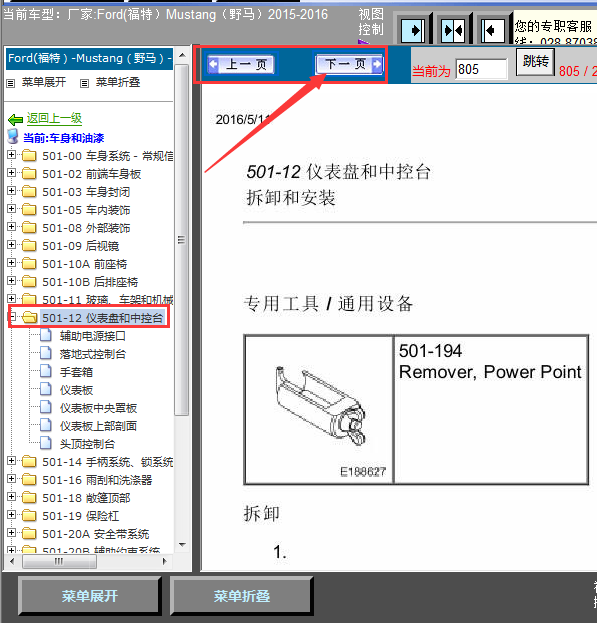Expand 501-03 车身封闭 node
The height and width of the screenshot is (623, 597).
12,191
